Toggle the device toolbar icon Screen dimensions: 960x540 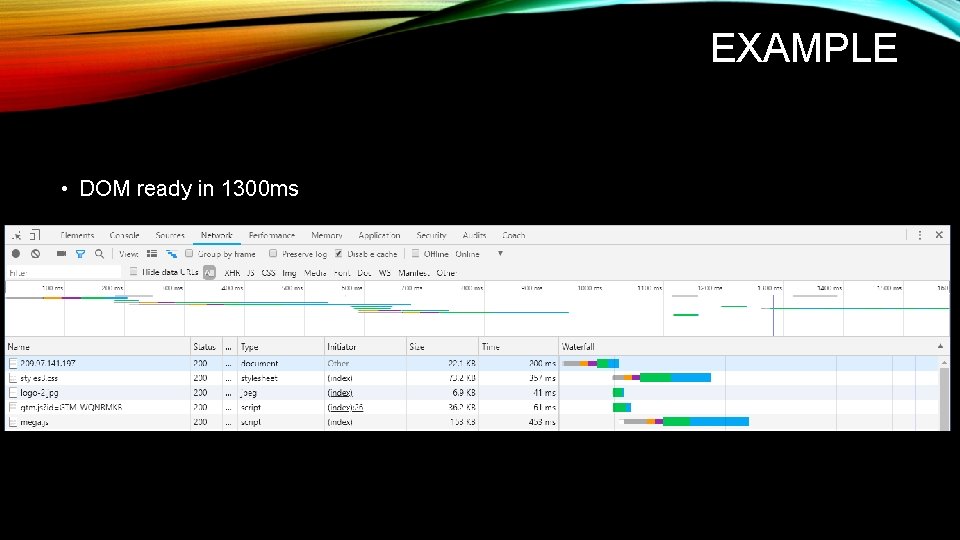pyautogui.click(x=35, y=235)
